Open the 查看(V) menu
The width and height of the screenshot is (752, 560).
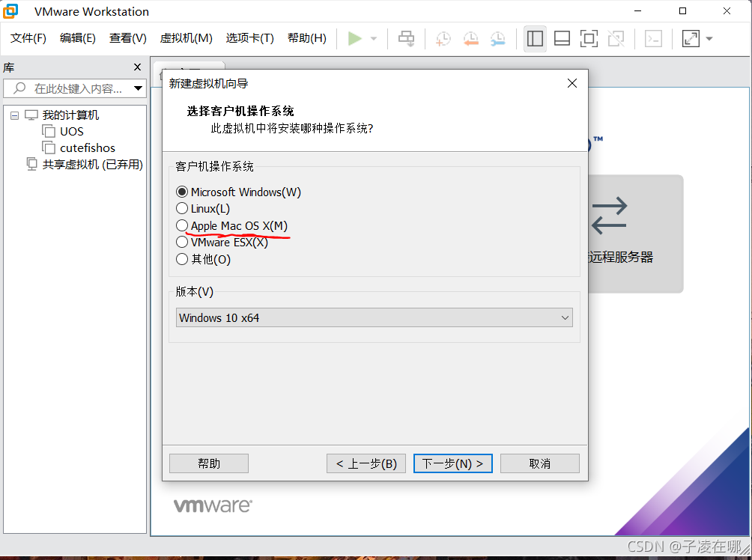(127, 38)
